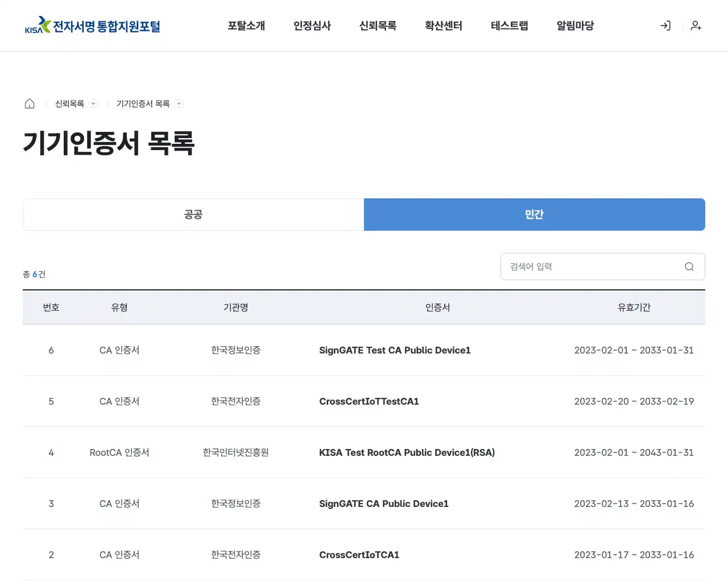Open the 테스트랩 menu
728x582 pixels.
pyautogui.click(x=510, y=26)
